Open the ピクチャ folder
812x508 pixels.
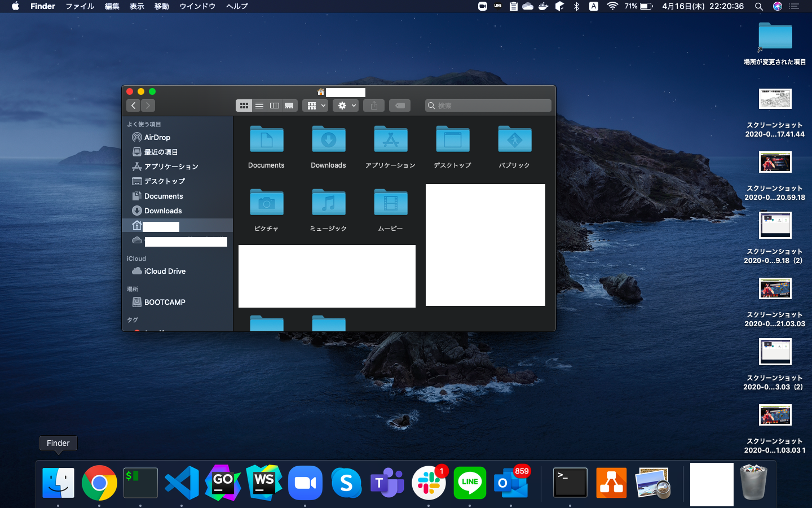tap(266, 203)
